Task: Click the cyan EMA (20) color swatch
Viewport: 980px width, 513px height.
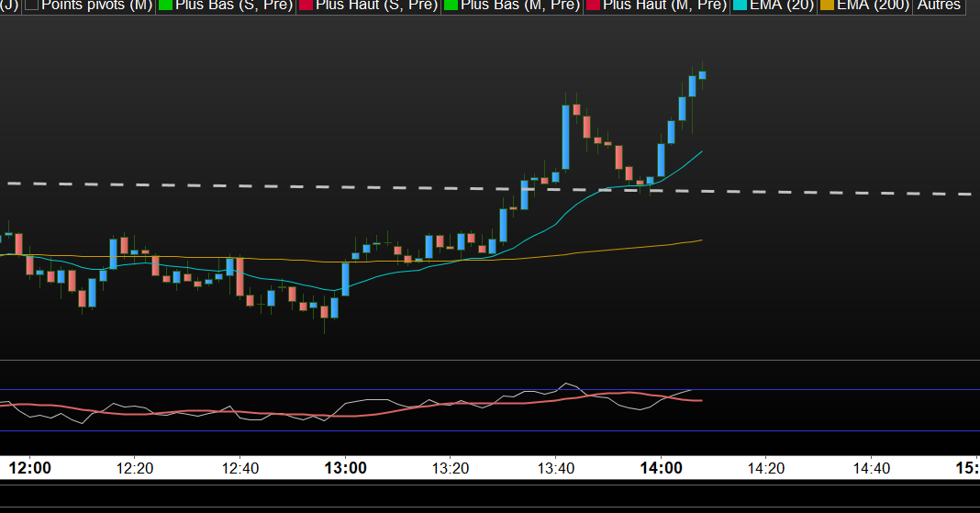Action: [x=740, y=5]
